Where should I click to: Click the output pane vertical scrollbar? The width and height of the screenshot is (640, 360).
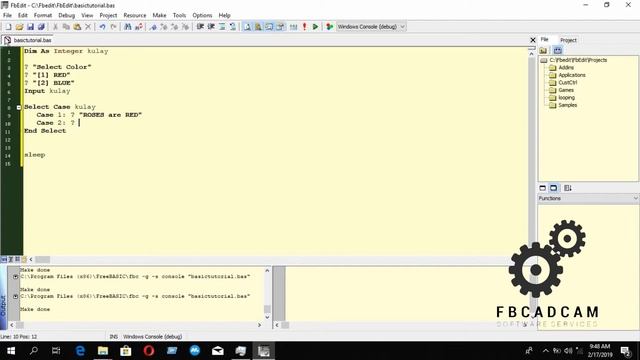click(267, 294)
